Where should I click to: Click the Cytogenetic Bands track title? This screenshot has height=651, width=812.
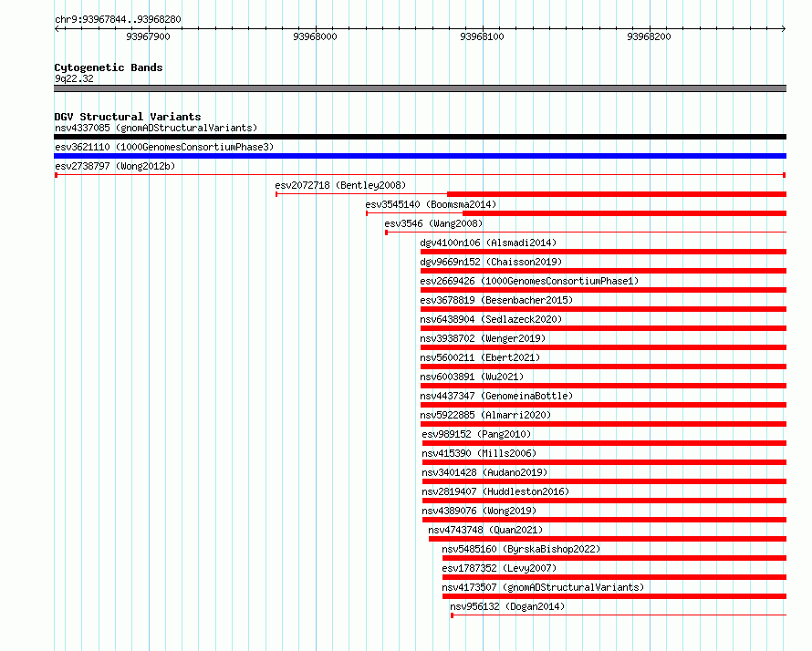pyautogui.click(x=109, y=67)
